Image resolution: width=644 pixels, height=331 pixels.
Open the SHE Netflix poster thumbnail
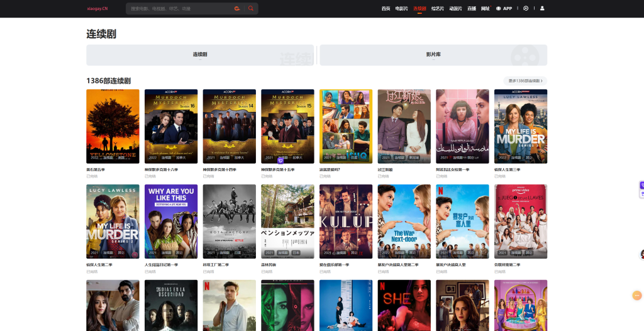[x=404, y=305]
